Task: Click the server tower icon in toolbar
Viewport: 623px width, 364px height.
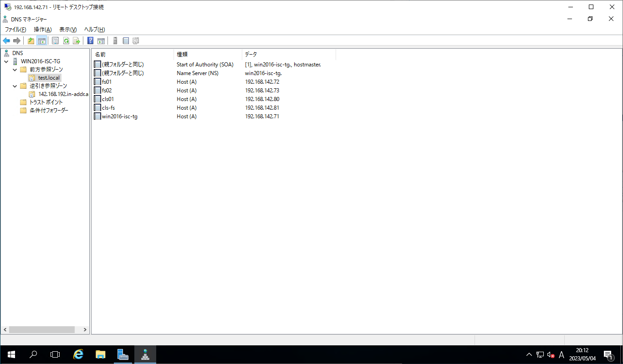Action: (115, 41)
